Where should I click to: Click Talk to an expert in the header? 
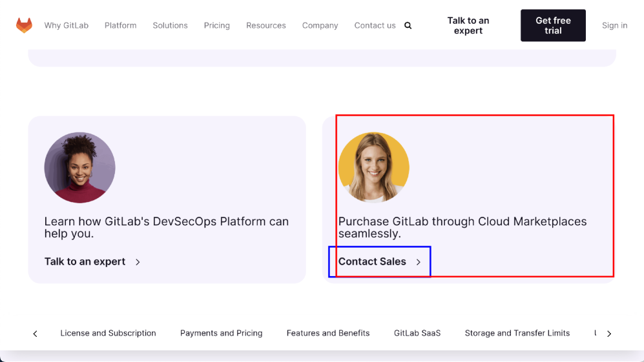(468, 25)
